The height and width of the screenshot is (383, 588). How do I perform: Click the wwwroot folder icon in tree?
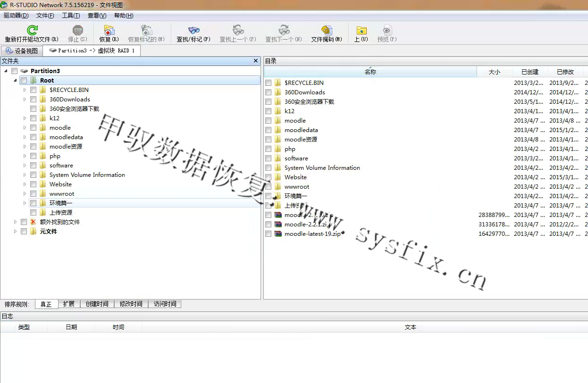pos(42,193)
